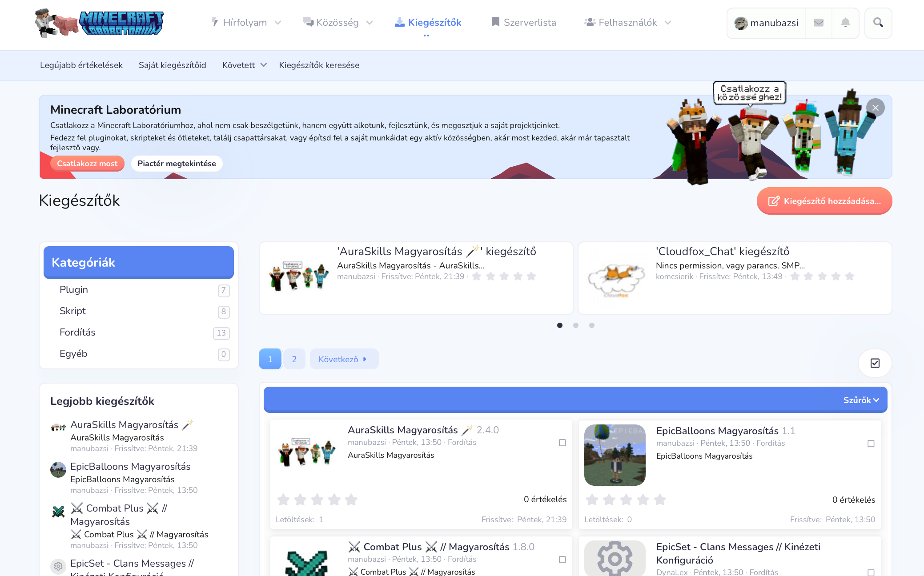Viewport: 924px width, 576px height.
Task: Rate the list AuraSkills Magyarosítás five stars
Action: tap(351, 500)
